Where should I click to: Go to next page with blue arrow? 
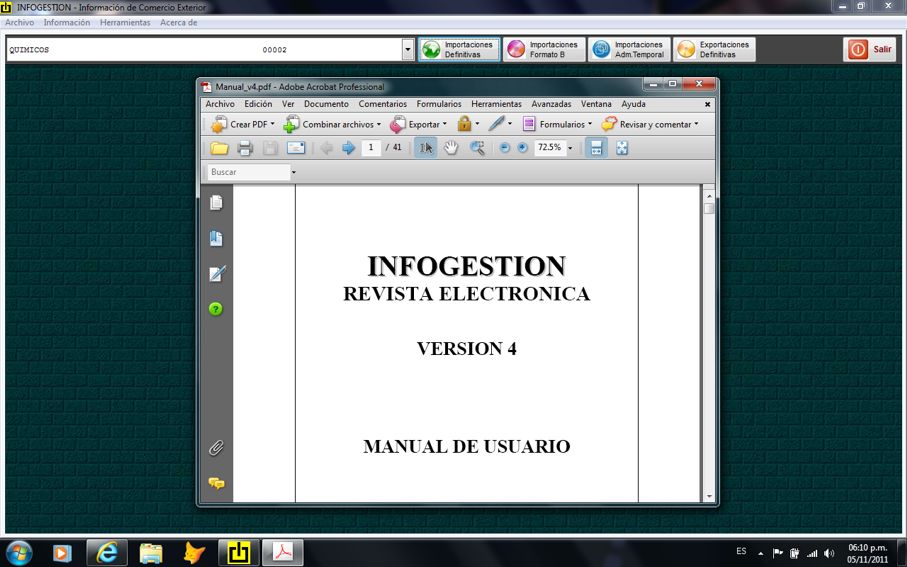(x=348, y=148)
